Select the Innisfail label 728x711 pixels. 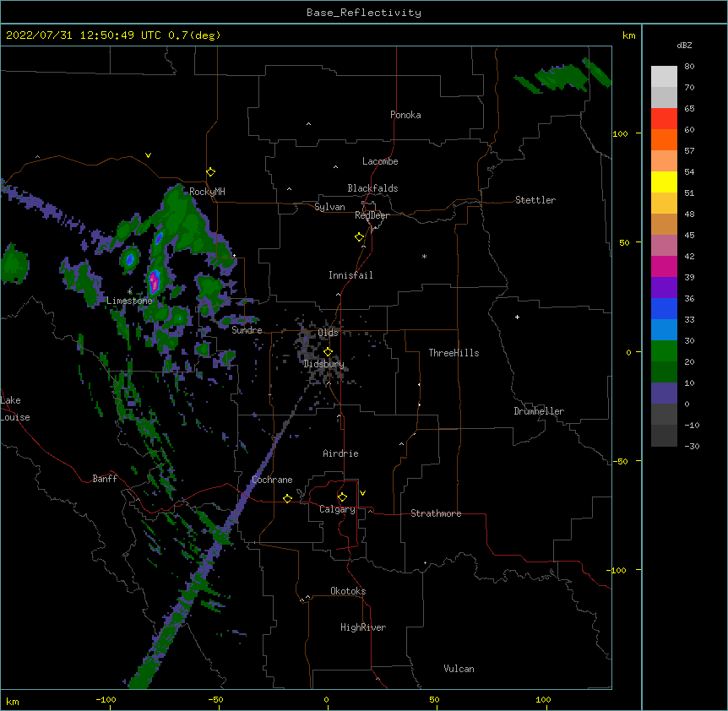coord(350,275)
